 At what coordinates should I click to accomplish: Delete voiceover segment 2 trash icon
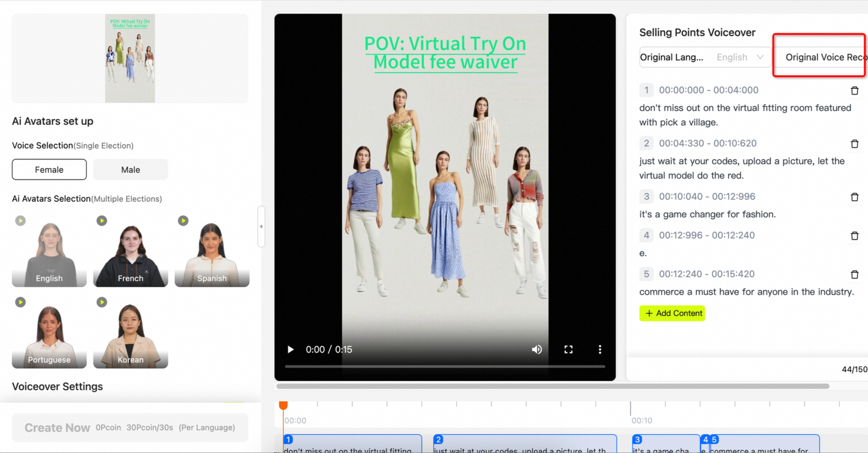pos(855,143)
